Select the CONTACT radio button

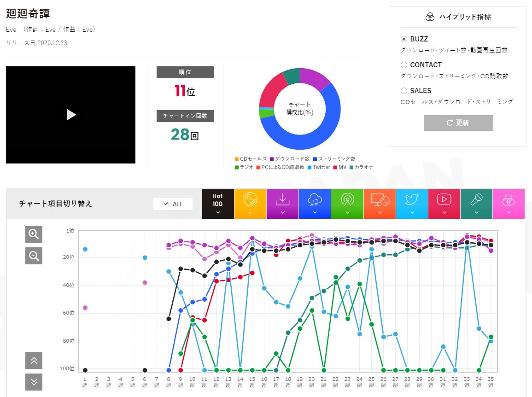(x=404, y=65)
